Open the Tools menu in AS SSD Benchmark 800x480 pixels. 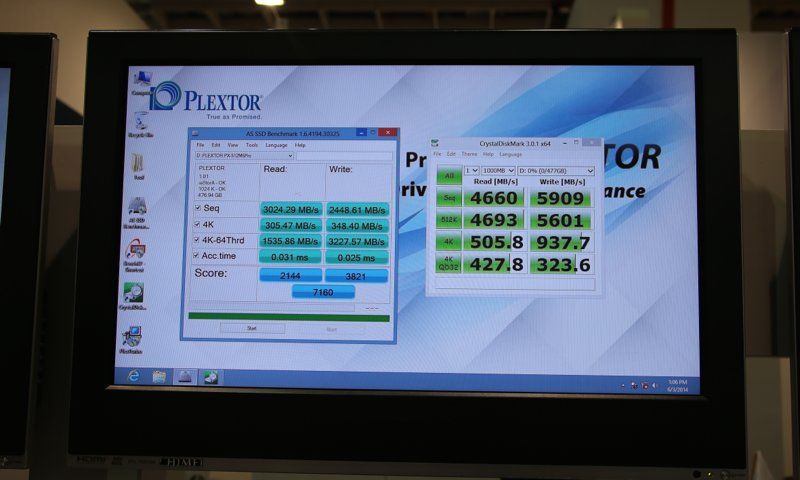coord(252,145)
